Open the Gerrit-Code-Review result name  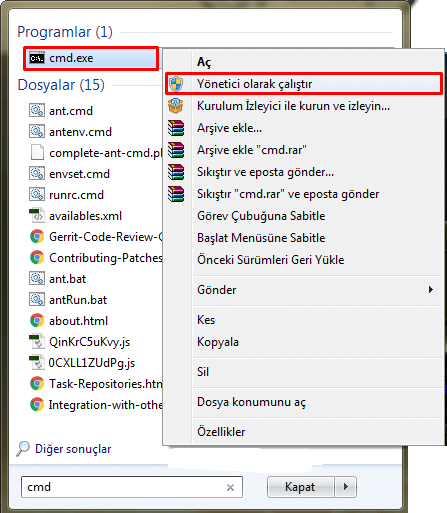(106, 237)
